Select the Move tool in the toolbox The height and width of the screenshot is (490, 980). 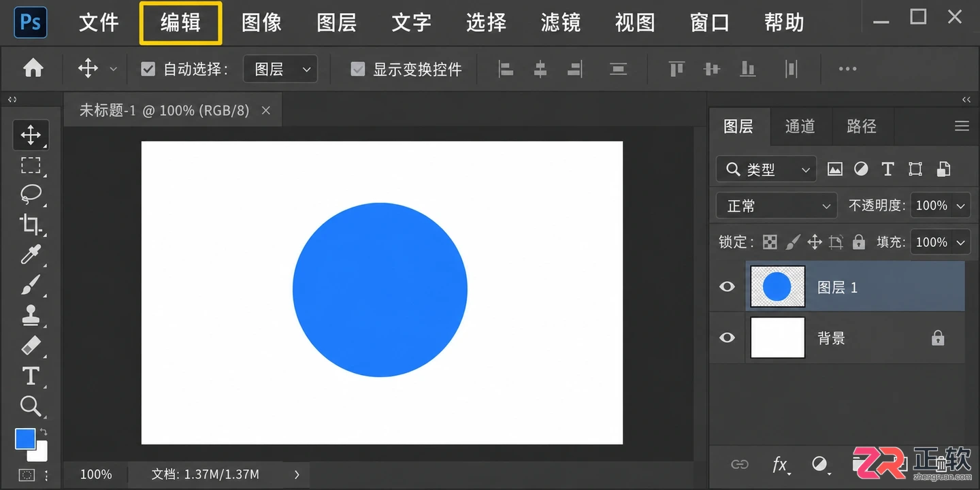(31, 135)
